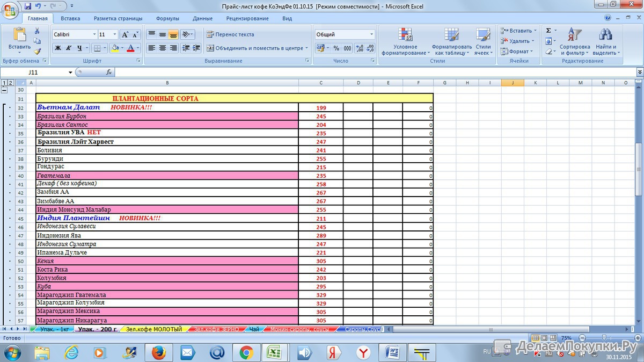Increase the cell indent
The width and height of the screenshot is (644, 362).
[x=197, y=48]
